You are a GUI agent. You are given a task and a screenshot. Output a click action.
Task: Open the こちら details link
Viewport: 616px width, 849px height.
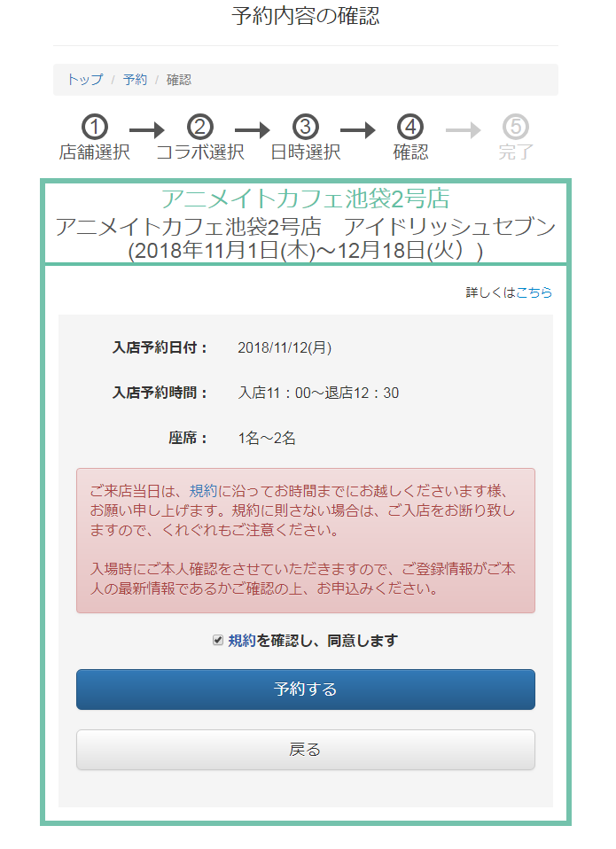534,292
